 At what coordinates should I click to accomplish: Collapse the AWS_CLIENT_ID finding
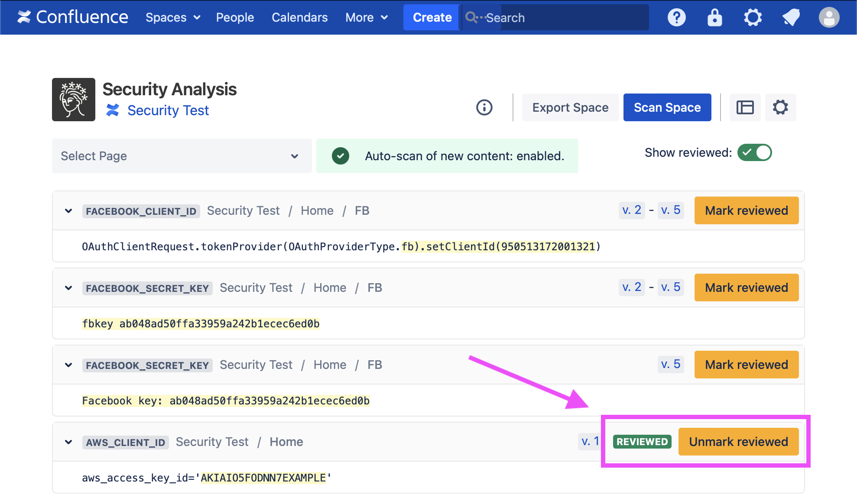click(x=68, y=442)
